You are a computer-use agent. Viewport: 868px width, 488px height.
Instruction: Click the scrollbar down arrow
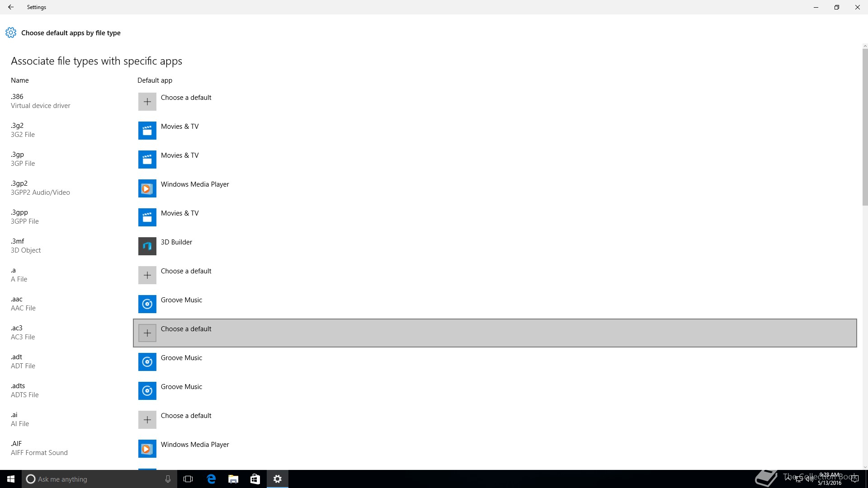(865, 467)
